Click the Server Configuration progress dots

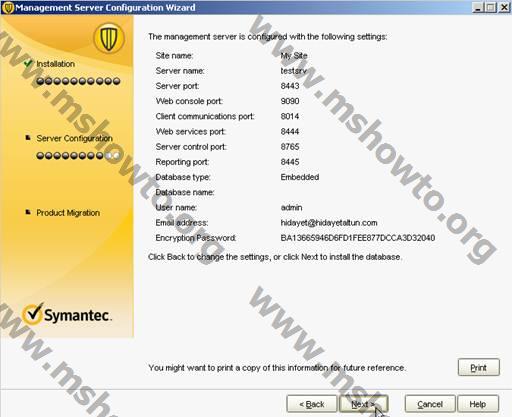click(x=78, y=155)
